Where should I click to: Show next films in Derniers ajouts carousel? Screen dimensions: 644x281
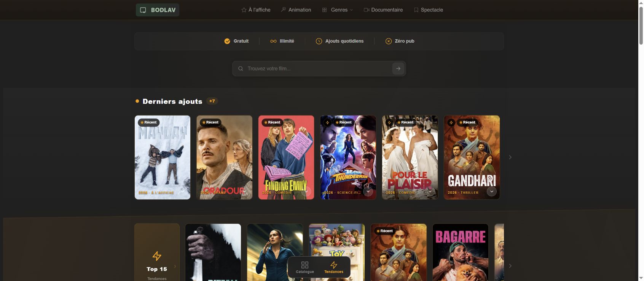point(510,157)
